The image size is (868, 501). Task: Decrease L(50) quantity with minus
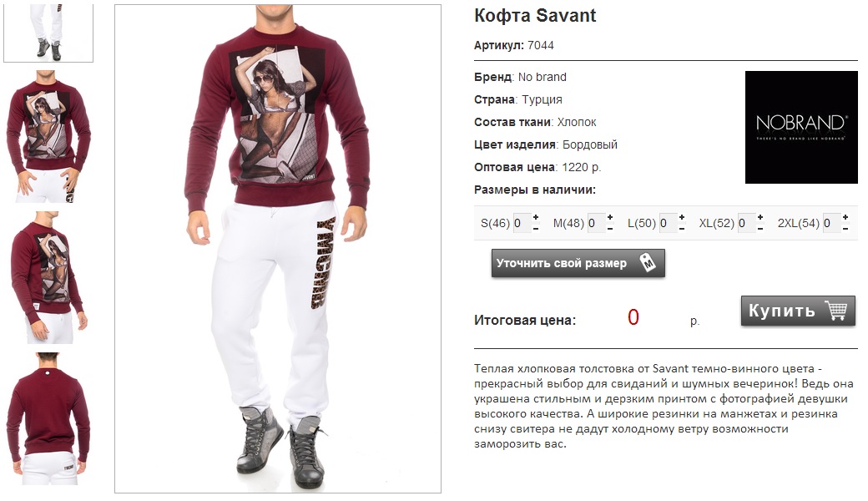pyautogui.click(x=682, y=229)
